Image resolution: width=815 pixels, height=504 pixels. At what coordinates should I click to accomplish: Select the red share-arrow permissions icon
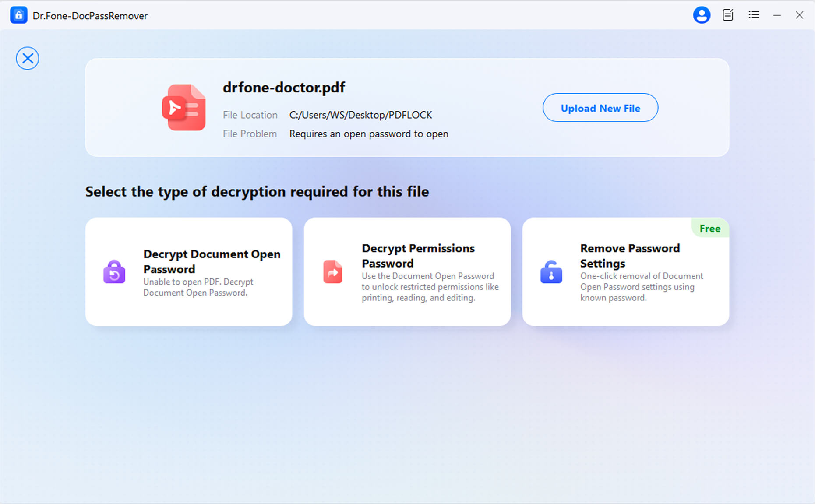pyautogui.click(x=333, y=272)
